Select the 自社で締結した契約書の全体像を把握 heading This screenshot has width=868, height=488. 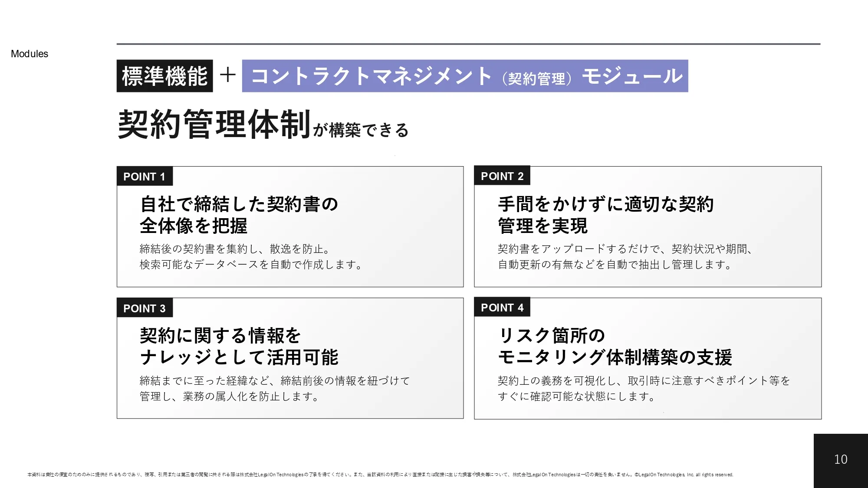point(239,215)
